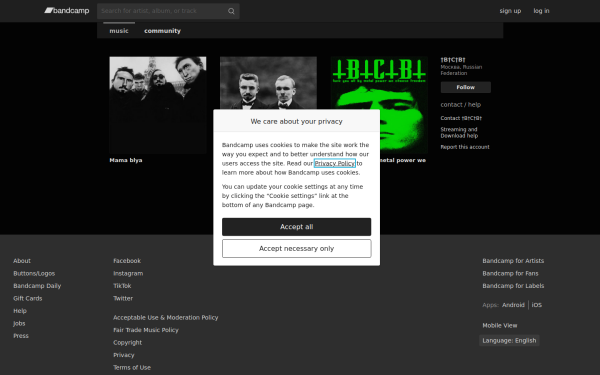Viewport: 600px width, 375px height.
Task: Open the Privacy footer link
Action: point(124,355)
